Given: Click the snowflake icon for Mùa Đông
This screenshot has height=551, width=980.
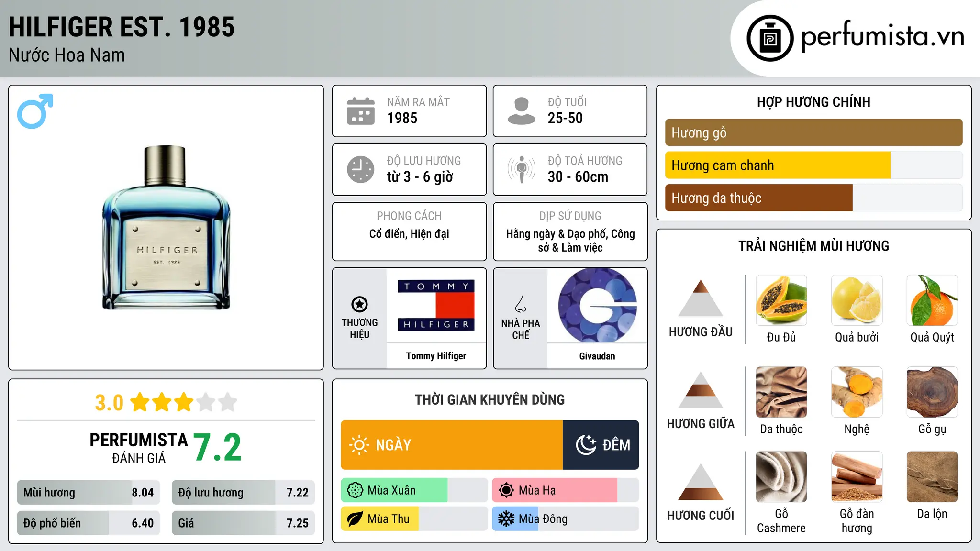Looking at the screenshot, I should click(506, 519).
